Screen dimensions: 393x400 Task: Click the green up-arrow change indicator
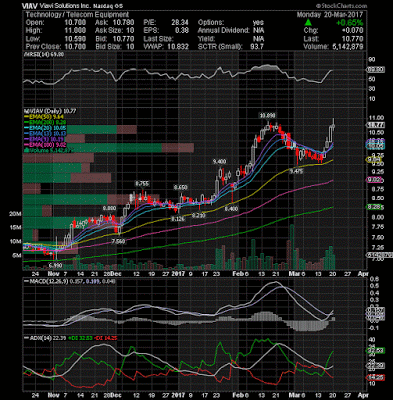pos(308,23)
